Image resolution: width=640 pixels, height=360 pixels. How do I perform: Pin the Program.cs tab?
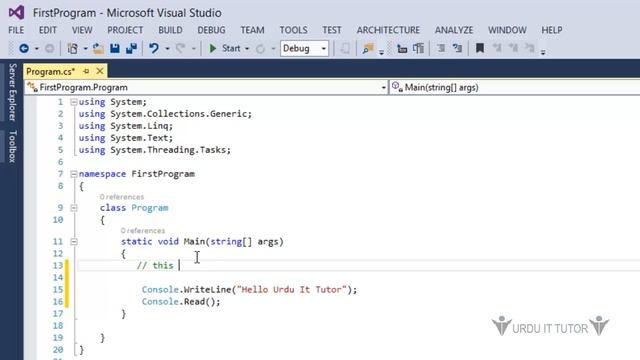click(x=86, y=71)
